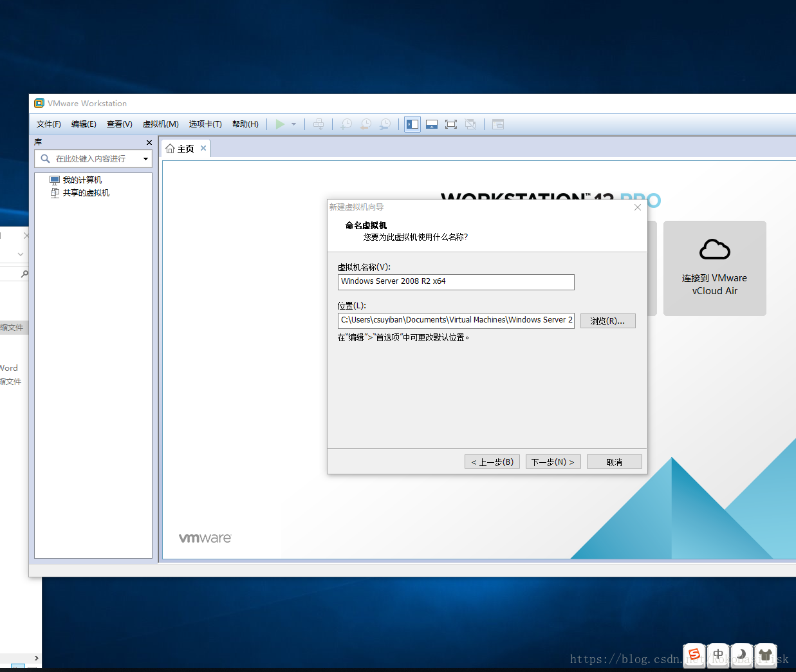Open the 文件(F) menu

point(49,124)
